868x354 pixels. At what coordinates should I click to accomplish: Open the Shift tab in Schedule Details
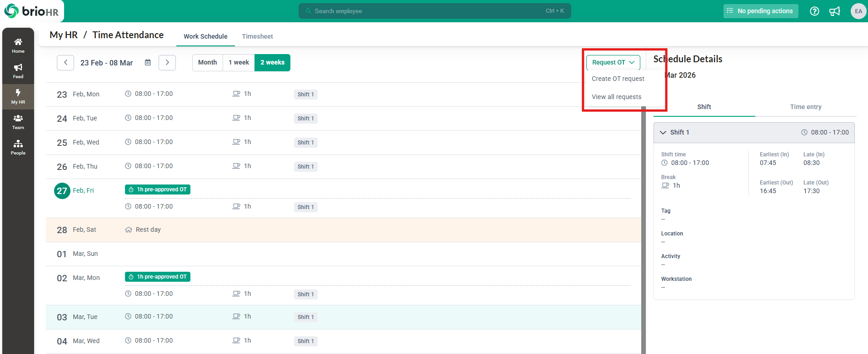704,107
